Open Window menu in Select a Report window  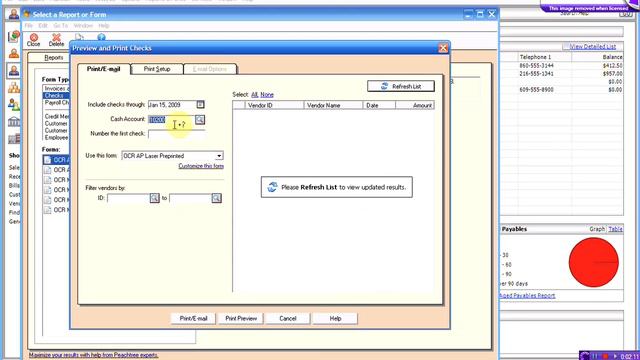point(83,26)
